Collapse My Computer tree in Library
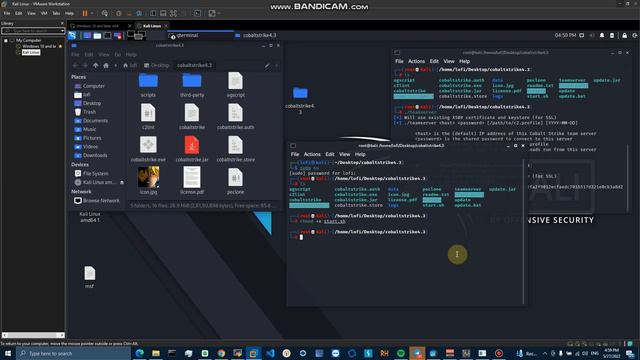 tap(6, 40)
